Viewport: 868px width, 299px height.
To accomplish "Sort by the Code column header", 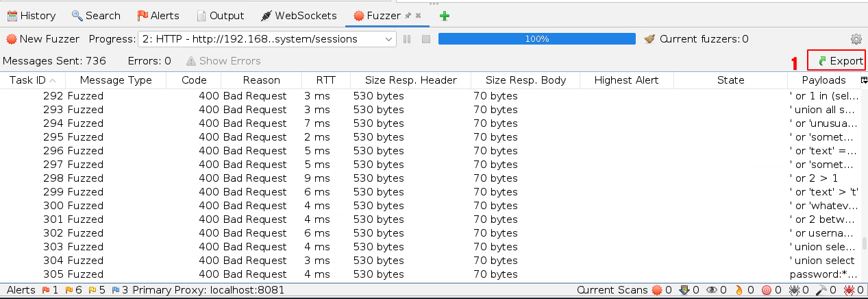I will coord(194,80).
